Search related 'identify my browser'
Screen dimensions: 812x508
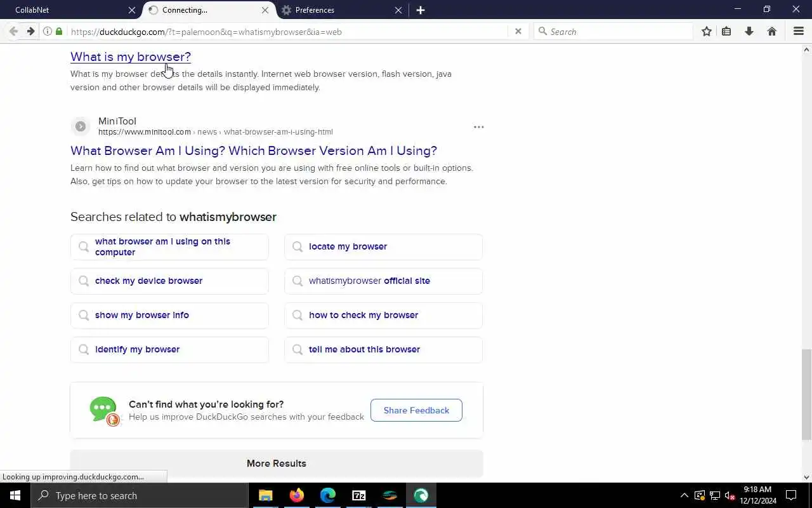[x=169, y=349]
